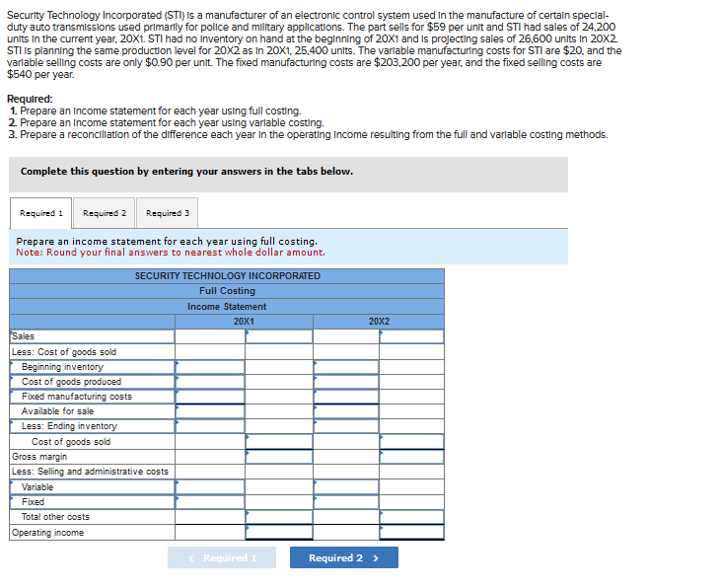Open the Beginning inventory label dropdown
Viewport: 721px width, 588px height.
pos(92,367)
